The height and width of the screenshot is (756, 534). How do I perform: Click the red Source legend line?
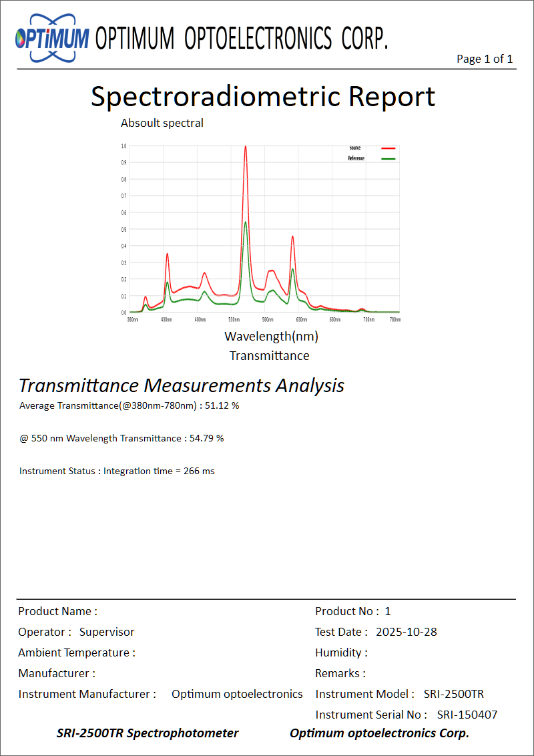(388, 148)
